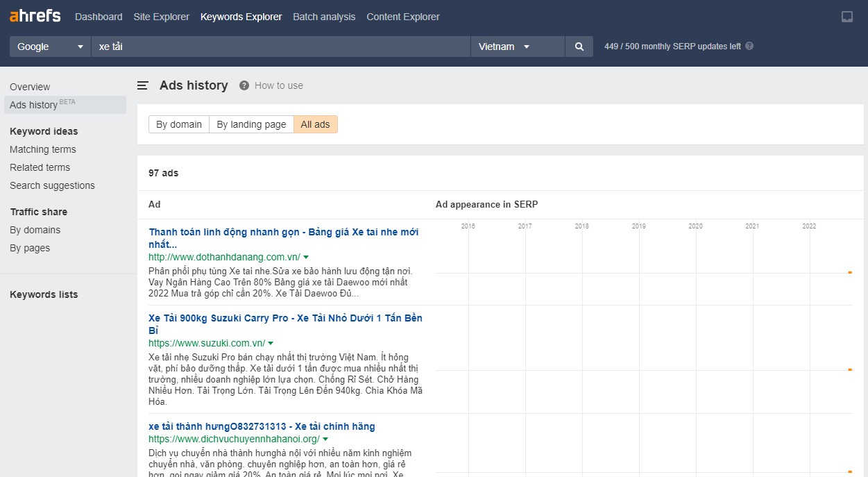Click the help icon beside SERP updates left
Viewport: 868px width, 477px height.
click(749, 47)
